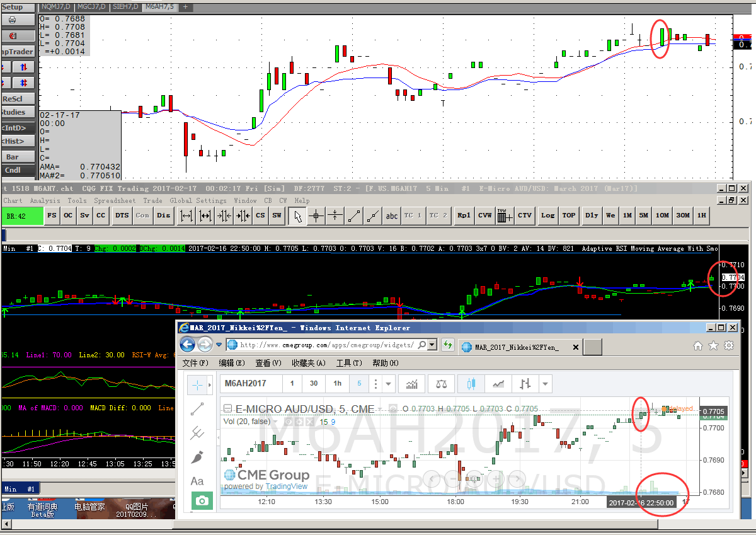Select the vertical line cursor tool
This screenshot has height=535, width=756.
point(335,216)
